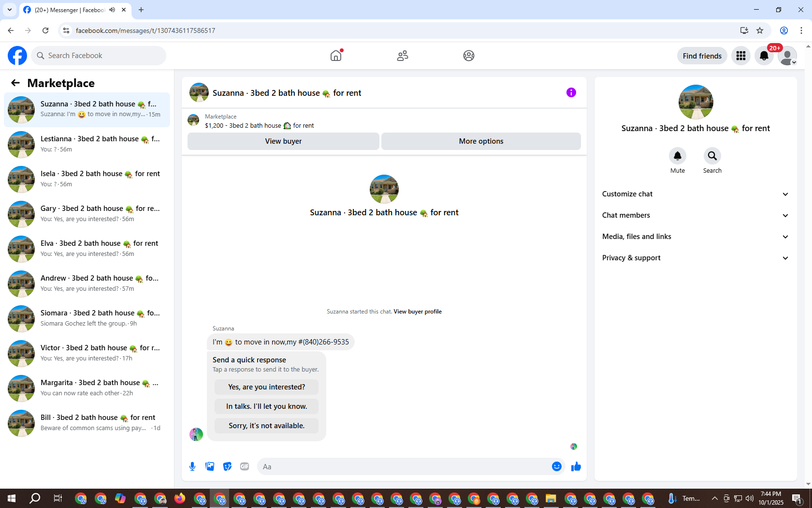Open Windows taskbar search

(35, 498)
